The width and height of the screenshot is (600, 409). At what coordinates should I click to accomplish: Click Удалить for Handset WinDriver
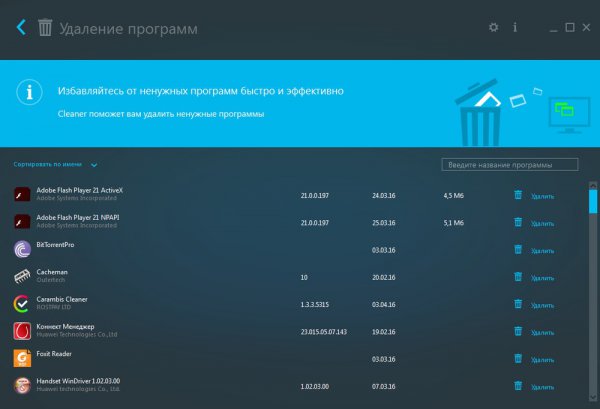543,387
